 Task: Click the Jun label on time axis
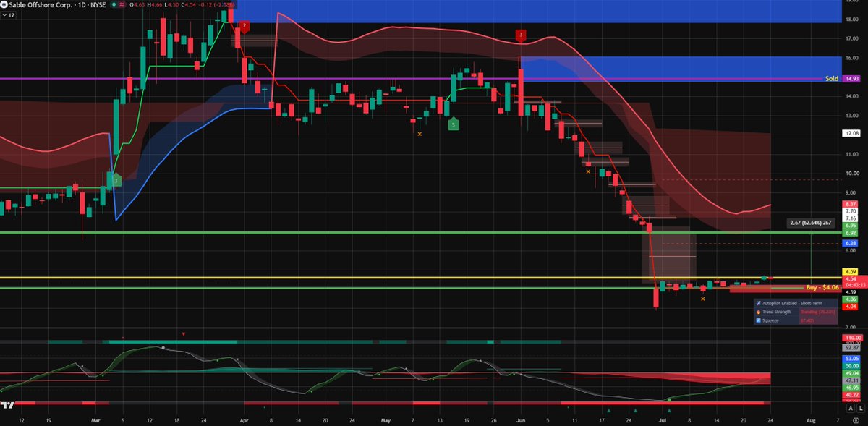pos(520,419)
